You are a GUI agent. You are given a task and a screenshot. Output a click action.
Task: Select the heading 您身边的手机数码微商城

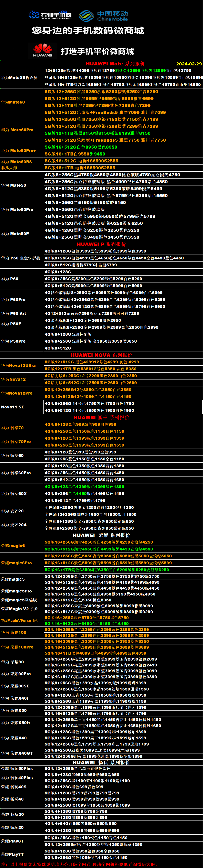click(x=88, y=31)
